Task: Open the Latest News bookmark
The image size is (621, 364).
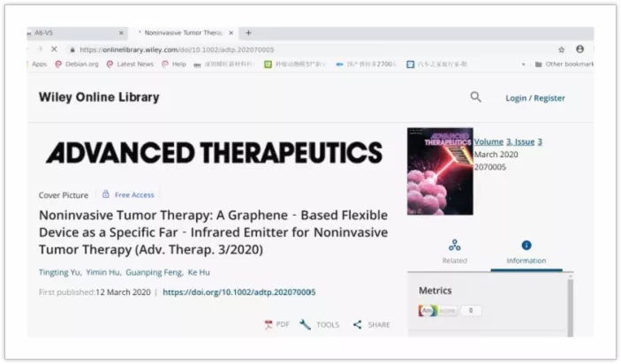Action: click(131, 64)
